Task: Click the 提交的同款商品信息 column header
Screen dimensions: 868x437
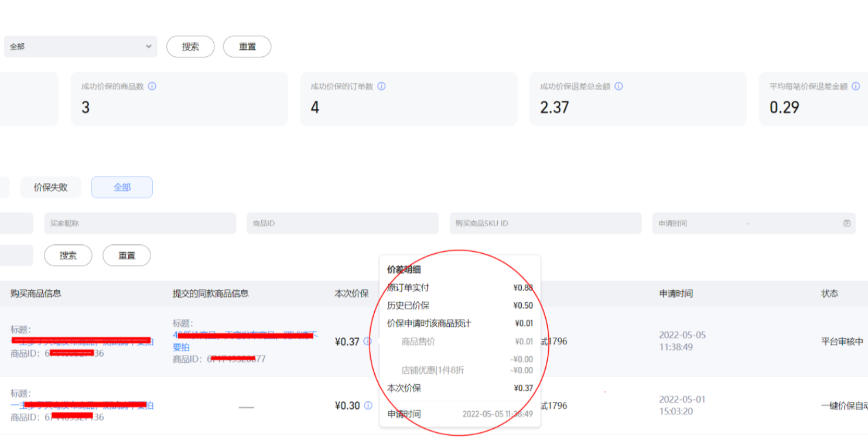Action: click(x=210, y=293)
